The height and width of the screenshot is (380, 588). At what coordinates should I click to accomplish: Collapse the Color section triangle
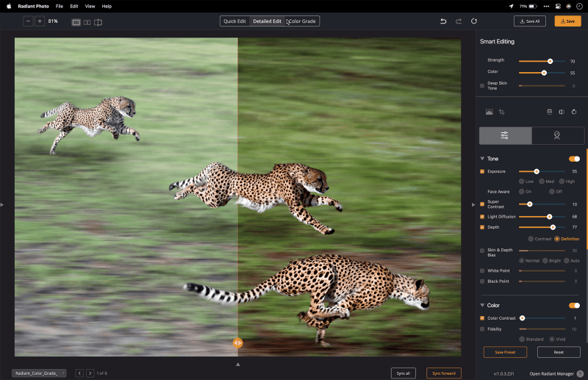pos(482,305)
